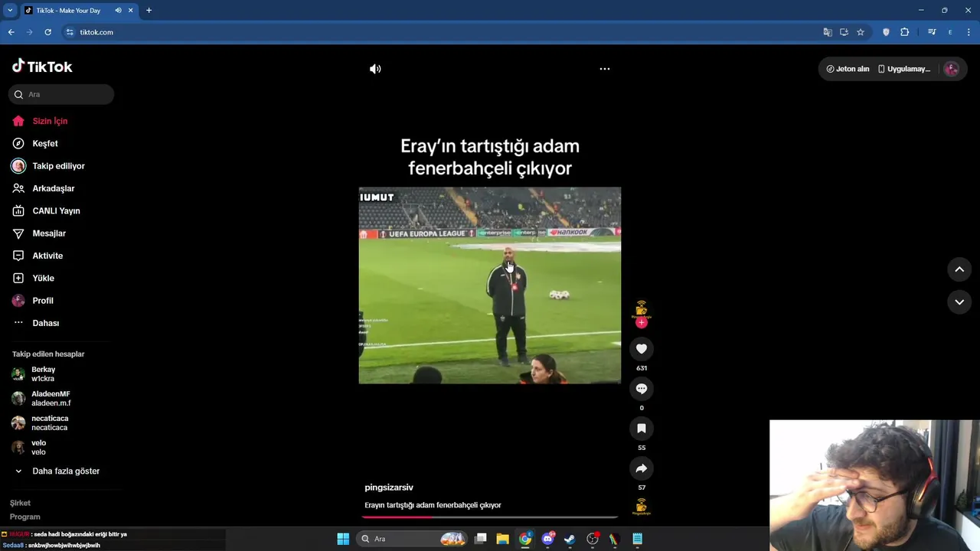980x551 pixels.
Task: Open the Extensions puzzle icon
Action: point(905,32)
